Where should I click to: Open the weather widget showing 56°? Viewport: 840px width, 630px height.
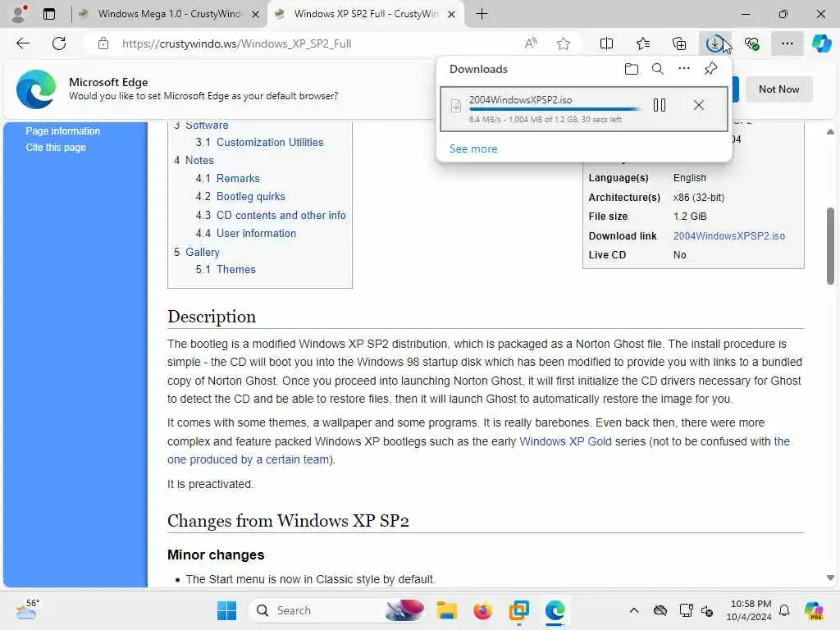pyautogui.click(x=27, y=609)
